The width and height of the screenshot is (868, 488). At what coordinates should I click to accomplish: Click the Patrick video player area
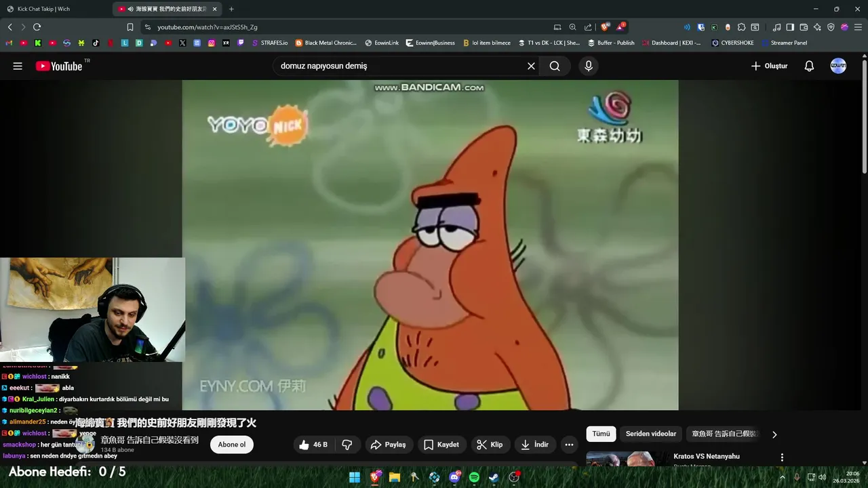[430, 245]
